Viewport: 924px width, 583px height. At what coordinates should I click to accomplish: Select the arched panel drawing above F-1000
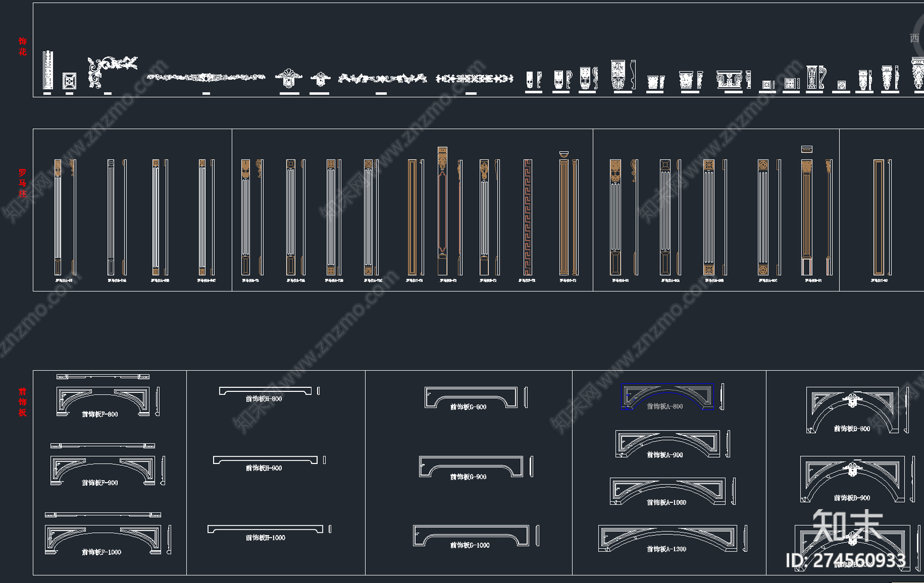pyautogui.click(x=103, y=539)
